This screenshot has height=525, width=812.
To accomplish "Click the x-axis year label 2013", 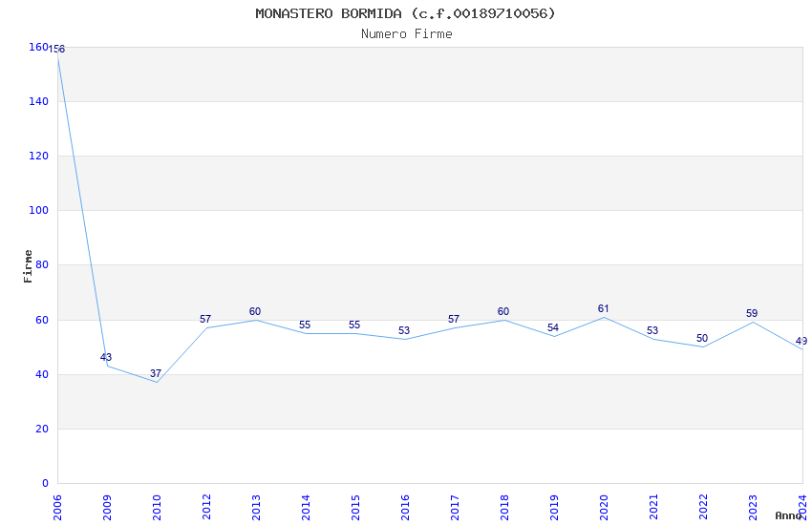I will tap(256, 507).
